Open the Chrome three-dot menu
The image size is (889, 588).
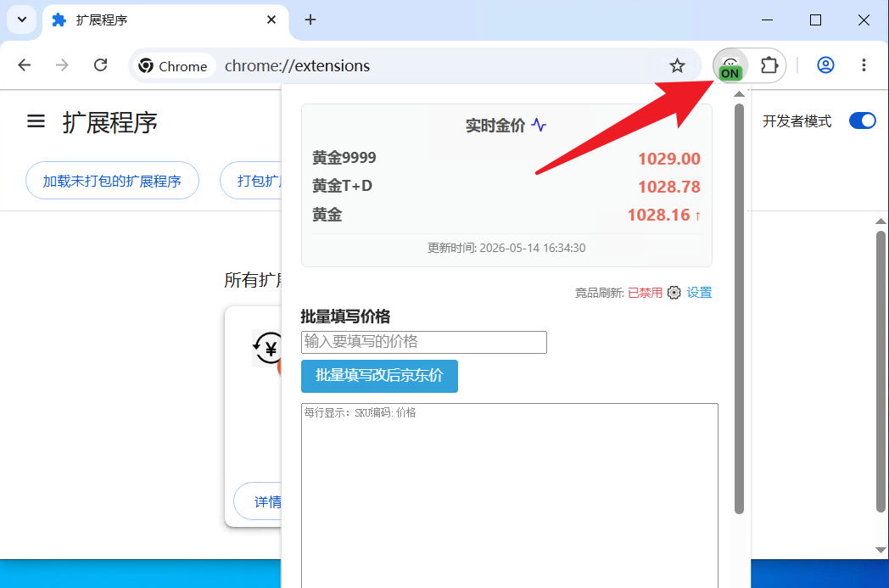[x=864, y=65]
